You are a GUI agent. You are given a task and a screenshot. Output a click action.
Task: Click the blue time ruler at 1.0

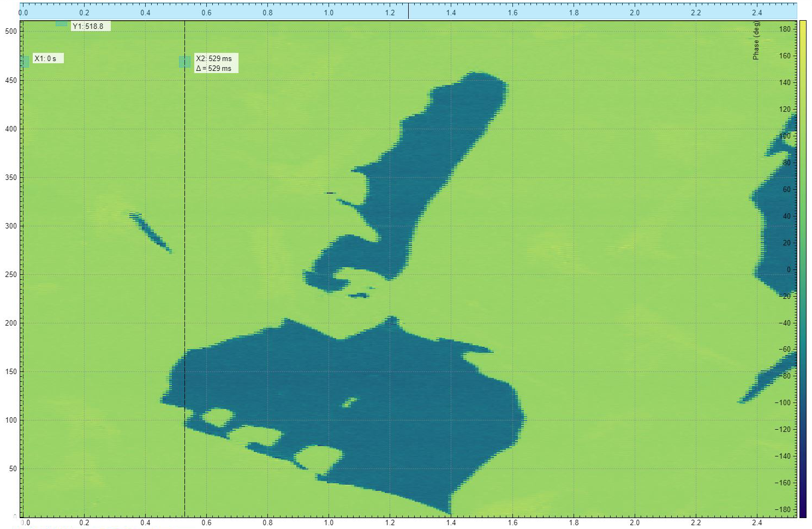coord(329,8)
